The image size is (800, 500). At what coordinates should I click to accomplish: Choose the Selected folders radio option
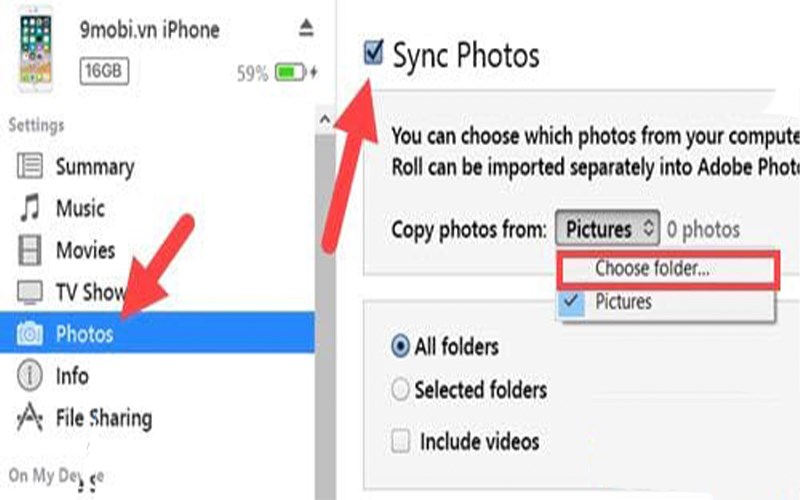coord(401,390)
